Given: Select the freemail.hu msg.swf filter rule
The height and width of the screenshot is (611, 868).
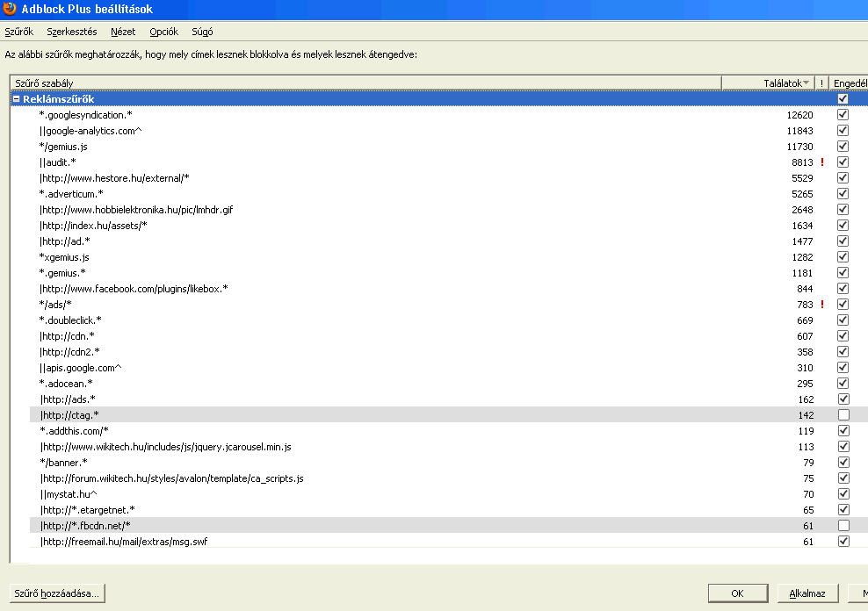Looking at the screenshot, I should coord(124,542).
